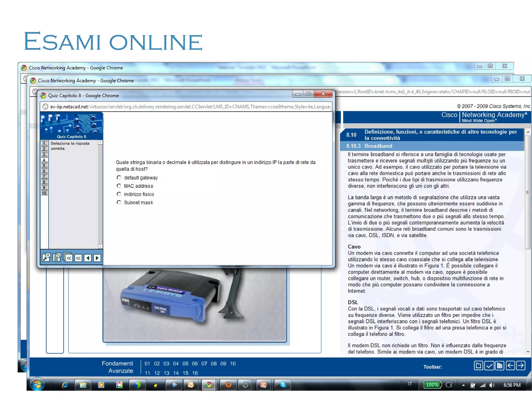Viewport: 532px width, 399px height.
Task: Open chapter 05 in Fondamenti row
Action: 185,364
